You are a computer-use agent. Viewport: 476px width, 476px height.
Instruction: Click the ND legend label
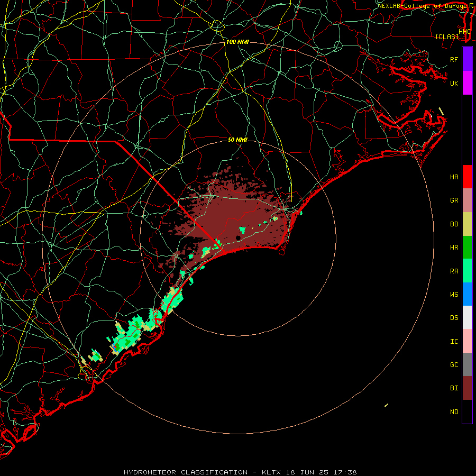click(454, 412)
